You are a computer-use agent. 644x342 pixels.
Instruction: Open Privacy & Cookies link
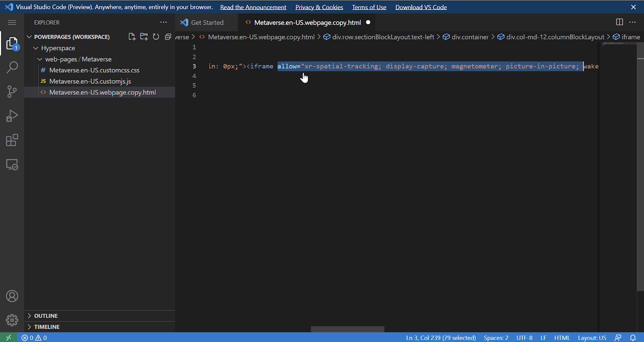click(x=319, y=7)
